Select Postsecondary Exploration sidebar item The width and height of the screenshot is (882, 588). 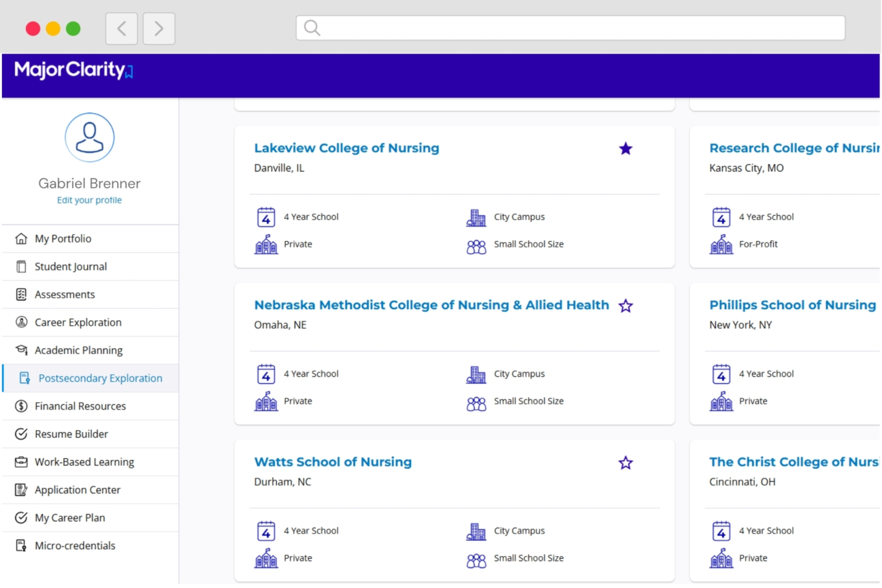click(100, 378)
